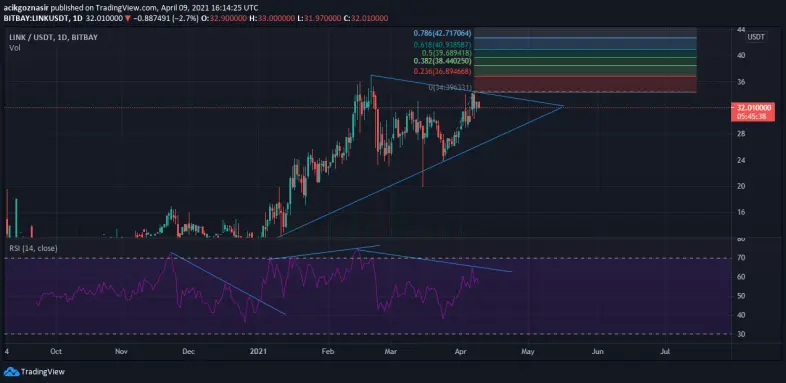The height and width of the screenshot is (383, 786).
Task: Click the 20 mark on the price axis
Action: [x=740, y=186]
